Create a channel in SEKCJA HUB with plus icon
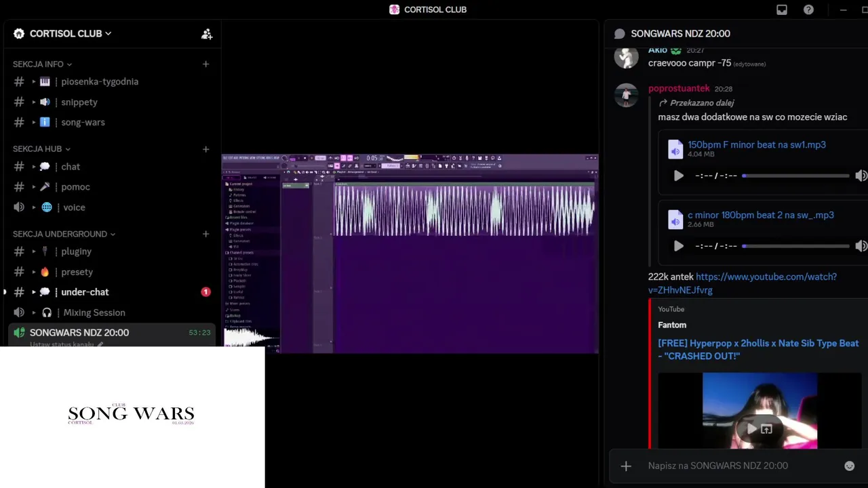 click(205, 149)
